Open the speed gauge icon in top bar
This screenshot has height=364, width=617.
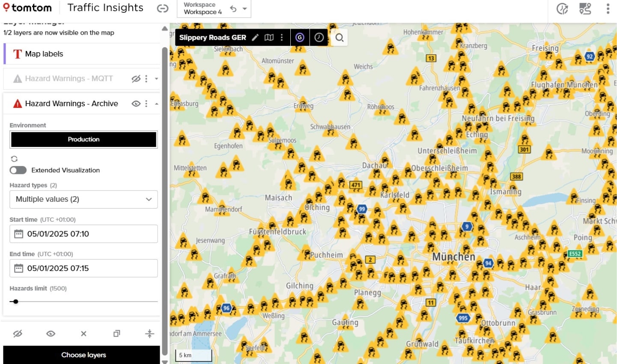pos(562,9)
